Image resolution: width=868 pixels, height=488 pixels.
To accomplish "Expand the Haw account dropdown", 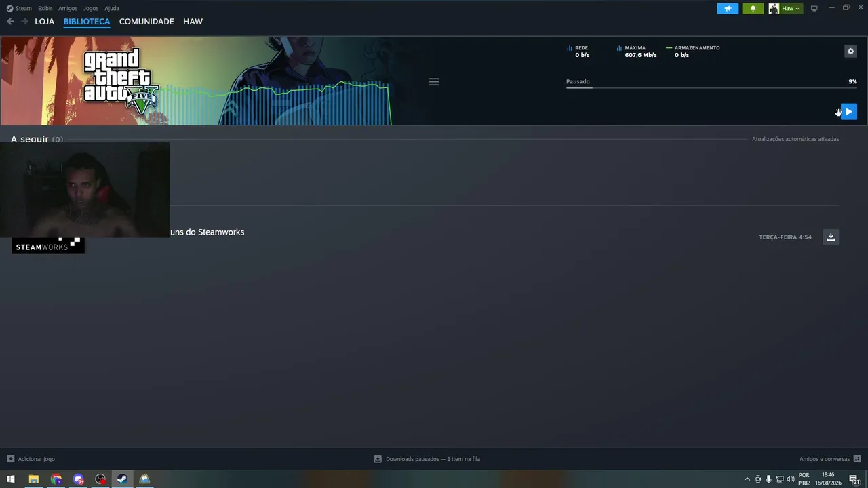I will [785, 8].
